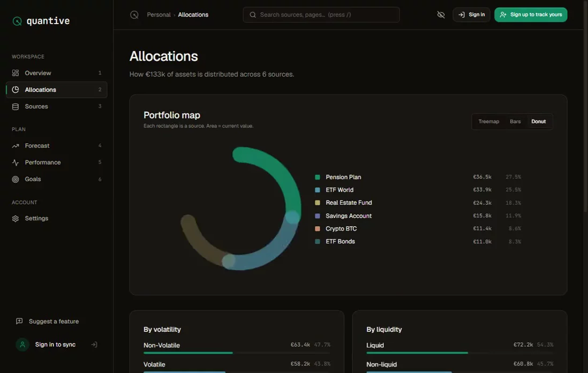Screen dimensions: 588x373
Task: Click the Performance pulse icon
Action: click(16, 162)
